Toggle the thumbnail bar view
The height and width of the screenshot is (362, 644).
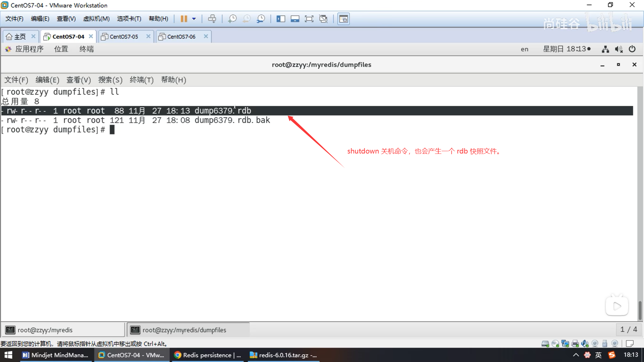tap(295, 19)
